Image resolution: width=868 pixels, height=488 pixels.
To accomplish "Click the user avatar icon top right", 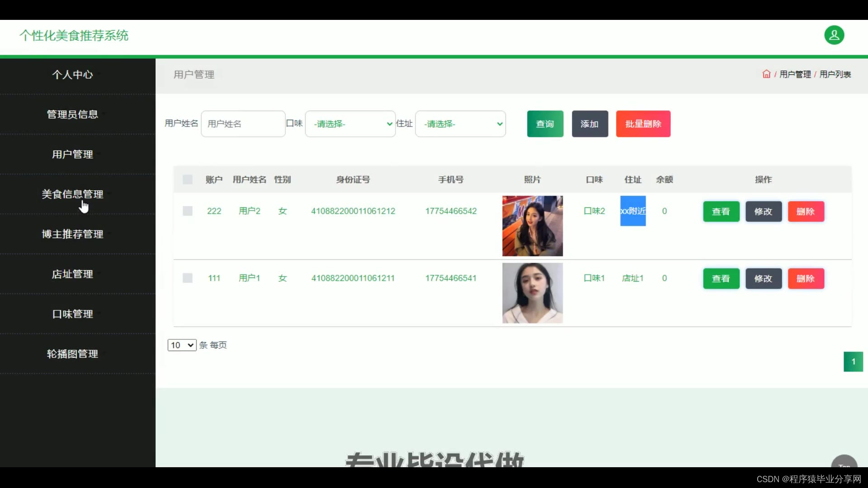I will pos(834,35).
